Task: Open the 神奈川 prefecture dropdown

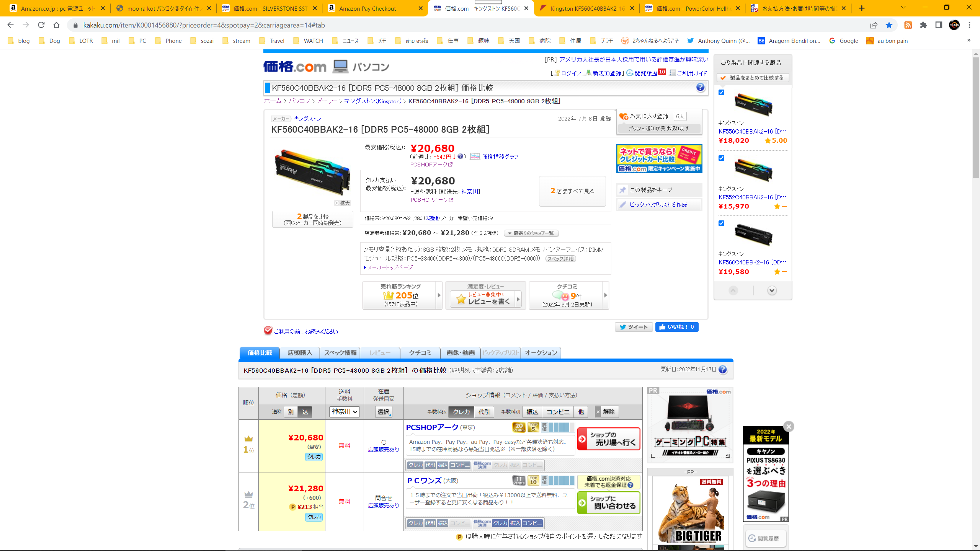Action: pyautogui.click(x=344, y=412)
